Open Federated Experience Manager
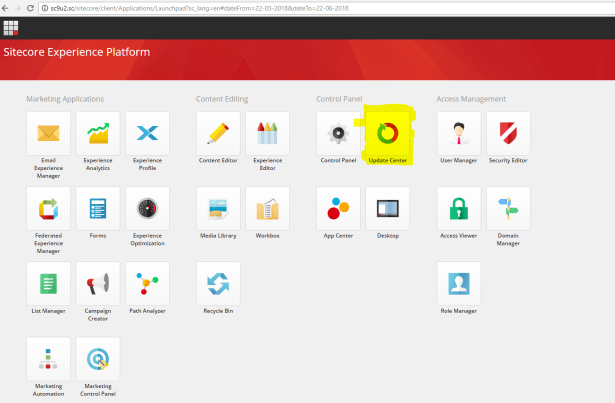This screenshot has height=403, width=615. (49, 208)
